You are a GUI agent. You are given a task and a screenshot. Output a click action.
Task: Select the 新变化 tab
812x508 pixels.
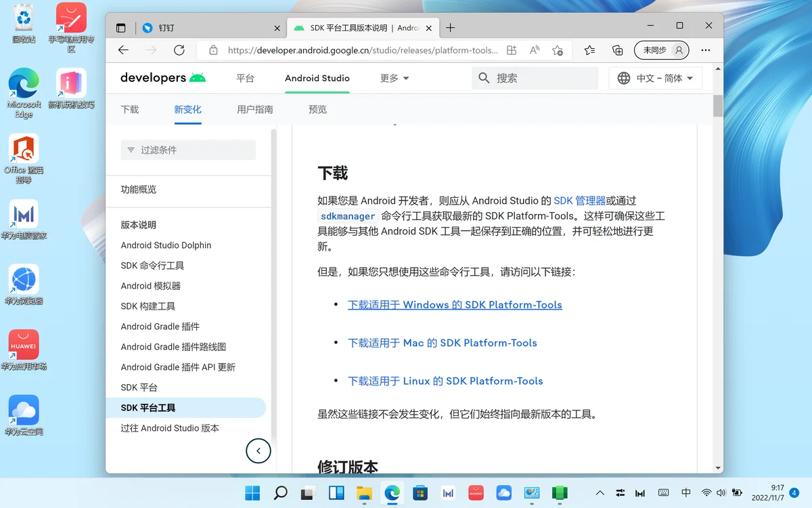188,109
